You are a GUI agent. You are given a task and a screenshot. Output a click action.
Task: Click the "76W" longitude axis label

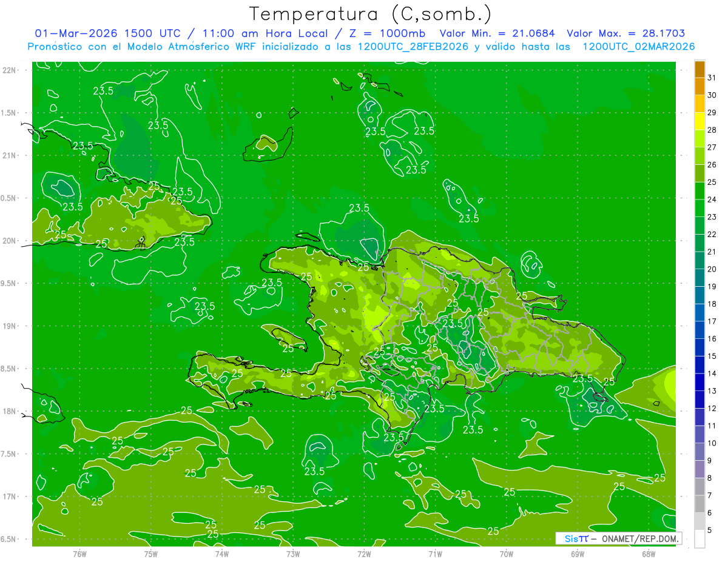point(79,554)
